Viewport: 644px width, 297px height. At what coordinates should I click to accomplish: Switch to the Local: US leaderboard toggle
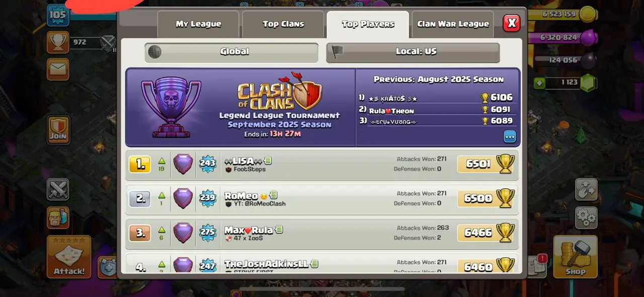(413, 52)
